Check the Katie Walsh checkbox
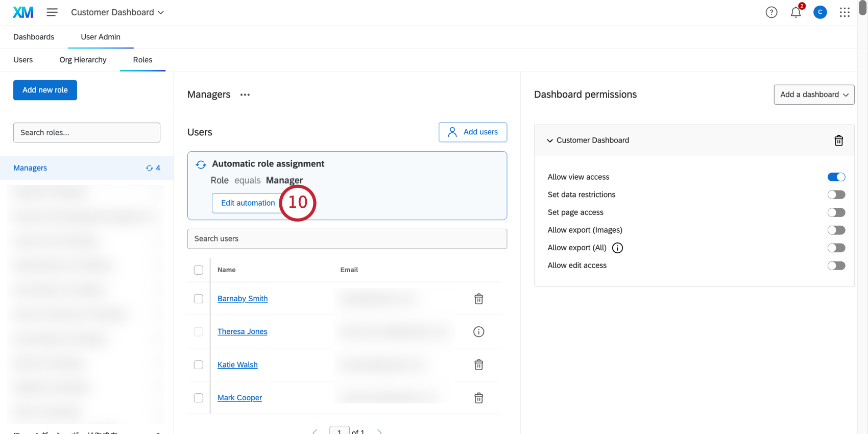 point(199,365)
